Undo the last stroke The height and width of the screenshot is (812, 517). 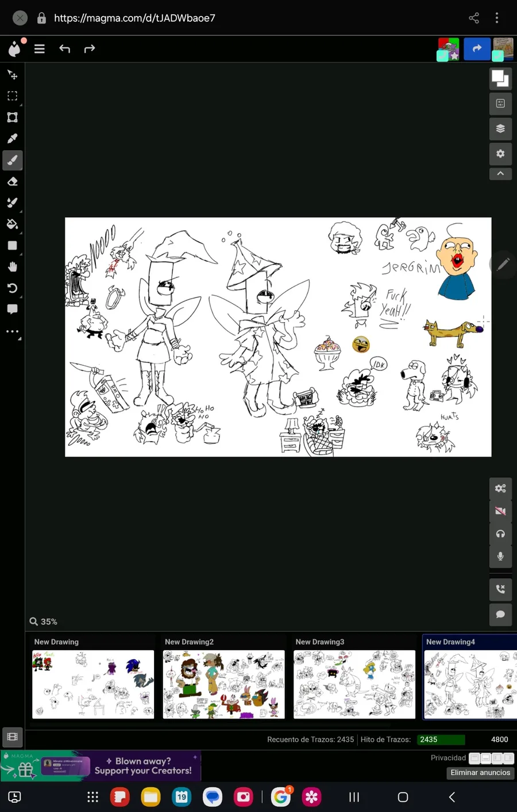click(64, 49)
